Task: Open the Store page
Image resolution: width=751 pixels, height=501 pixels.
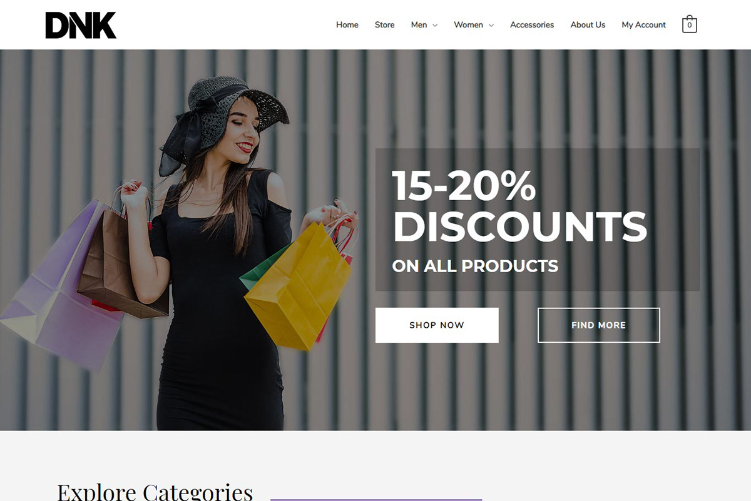Action: click(x=385, y=24)
